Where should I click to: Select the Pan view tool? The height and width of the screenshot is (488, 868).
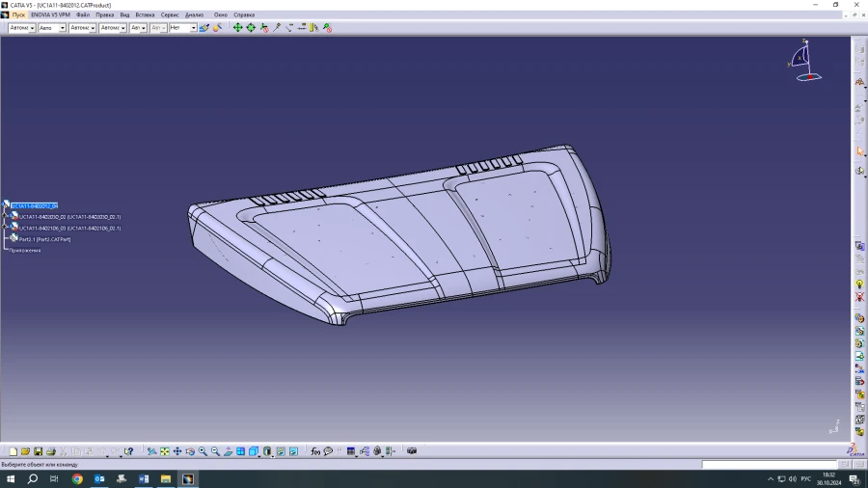coord(177,451)
